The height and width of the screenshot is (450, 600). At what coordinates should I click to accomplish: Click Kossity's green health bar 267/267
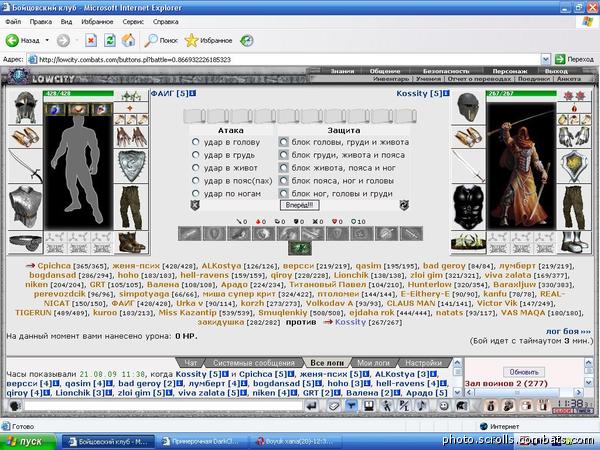[x=521, y=93]
